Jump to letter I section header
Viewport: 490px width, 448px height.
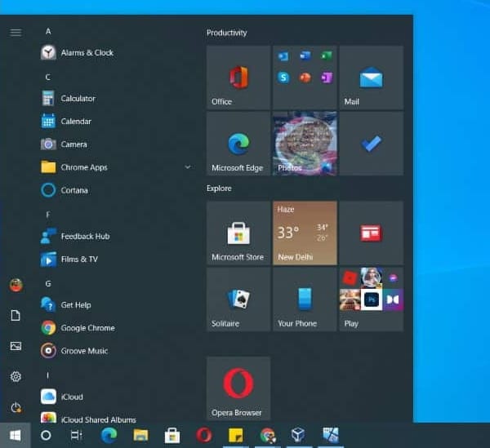[48, 375]
